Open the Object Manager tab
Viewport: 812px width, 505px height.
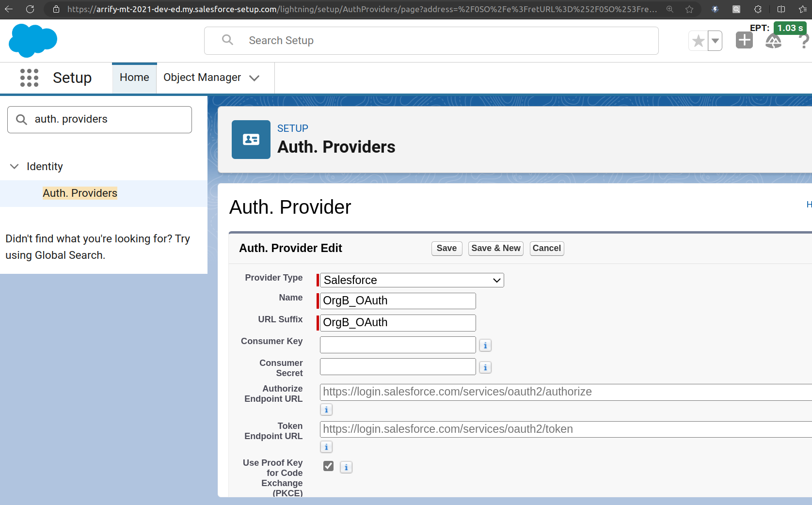202,77
